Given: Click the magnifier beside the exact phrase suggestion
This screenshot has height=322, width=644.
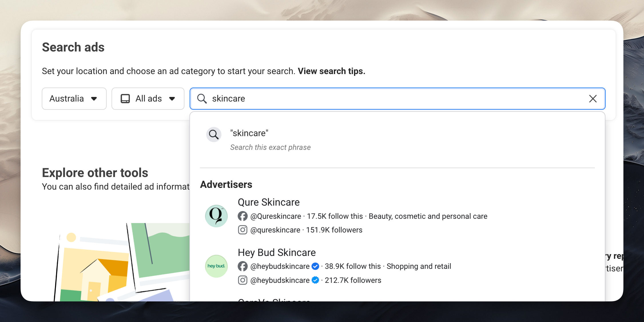Looking at the screenshot, I should pos(214,134).
